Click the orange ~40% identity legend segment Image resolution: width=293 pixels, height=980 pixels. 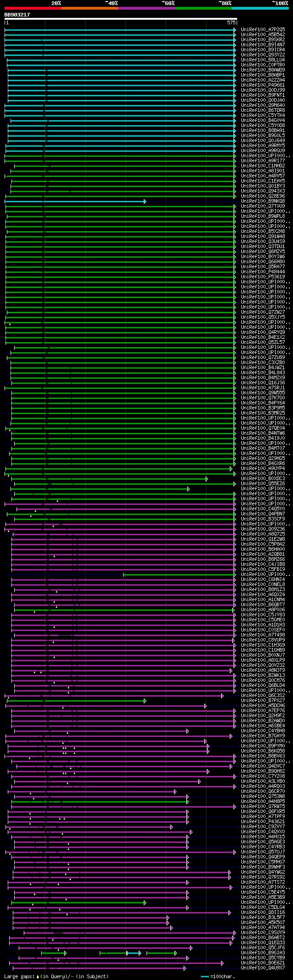click(x=89, y=8)
